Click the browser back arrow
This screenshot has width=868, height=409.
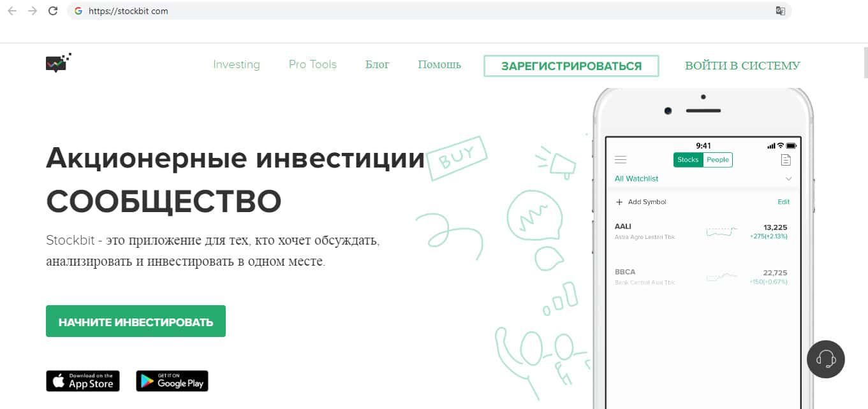click(11, 11)
